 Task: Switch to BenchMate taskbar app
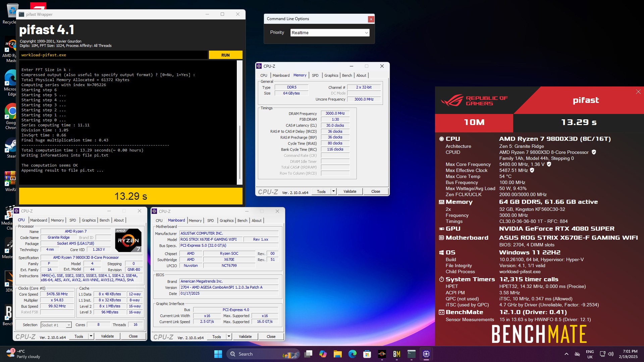click(x=397, y=354)
